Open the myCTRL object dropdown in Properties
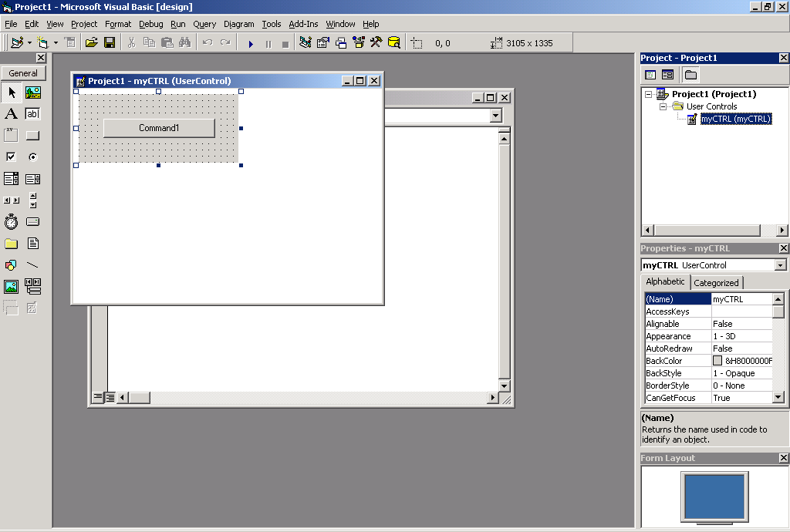 point(780,265)
